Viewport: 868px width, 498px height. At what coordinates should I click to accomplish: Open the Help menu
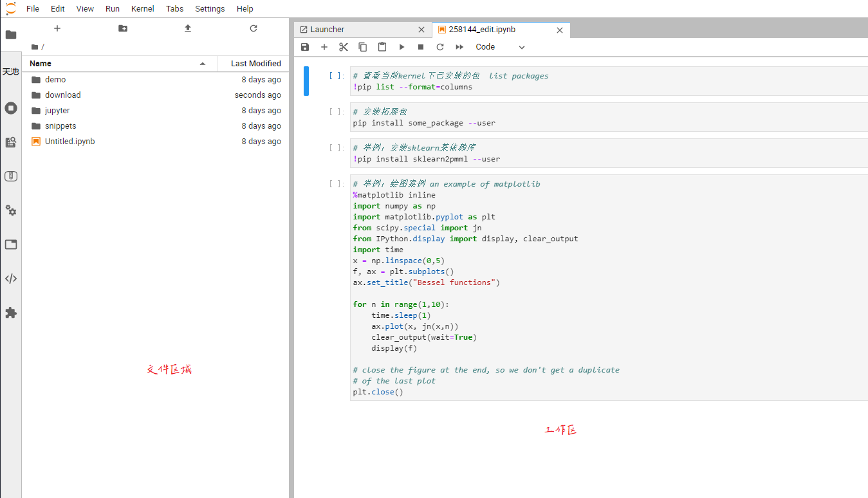pyautogui.click(x=245, y=9)
